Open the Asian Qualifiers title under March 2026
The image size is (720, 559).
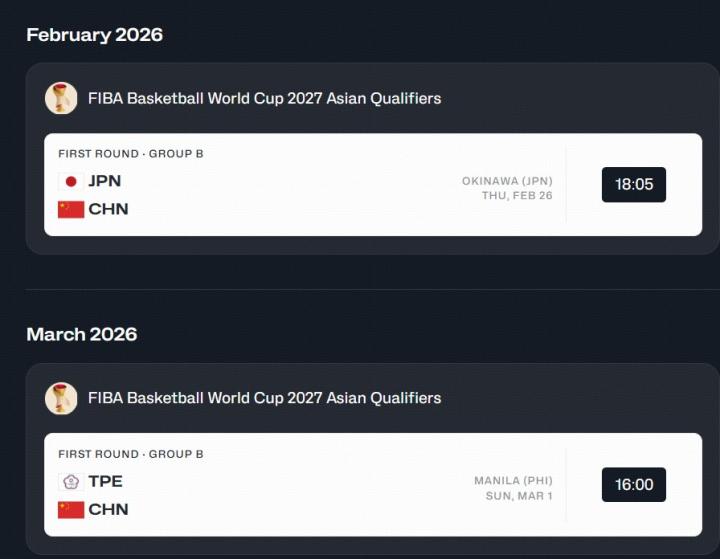[x=264, y=398]
